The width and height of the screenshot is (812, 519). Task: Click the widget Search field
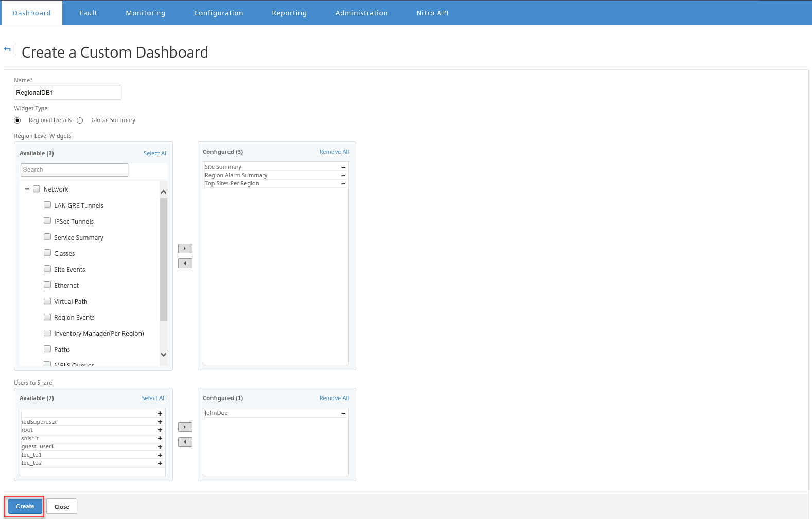click(74, 170)
